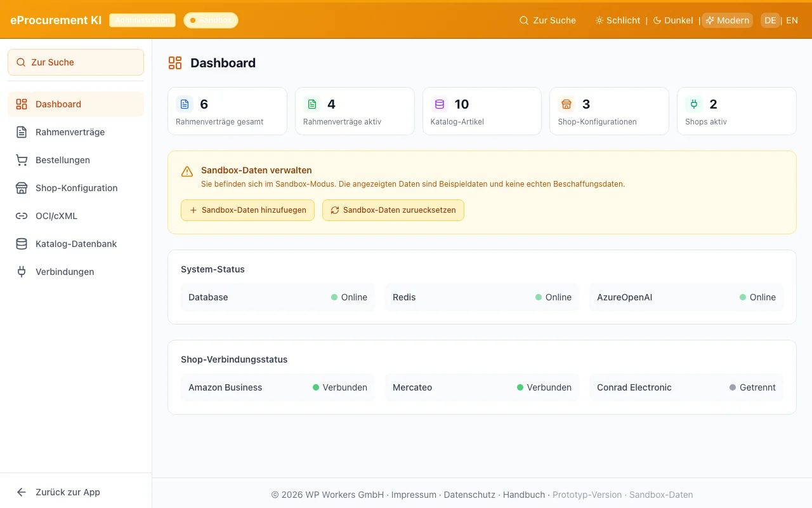This screenshot has width=812, height=508.
Task: Click the Bestellungen shopping cart icon
Action: pyautogui.click(x=22, y=160)
